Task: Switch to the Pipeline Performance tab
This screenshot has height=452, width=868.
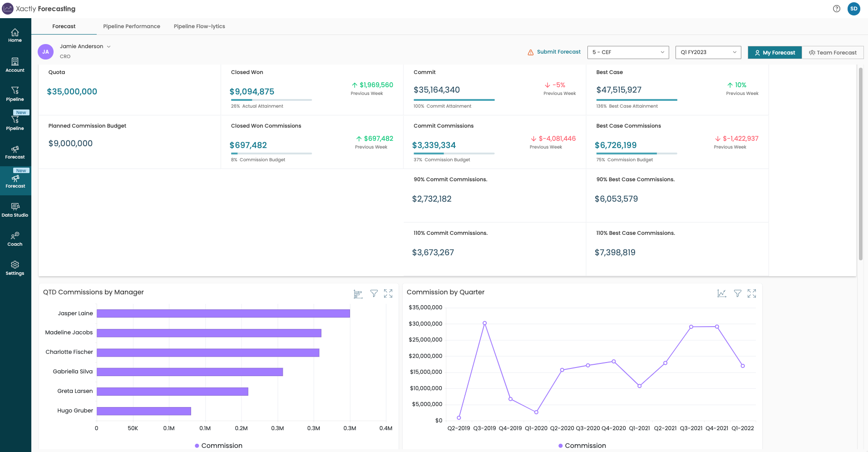Action: tap(132, 26)
